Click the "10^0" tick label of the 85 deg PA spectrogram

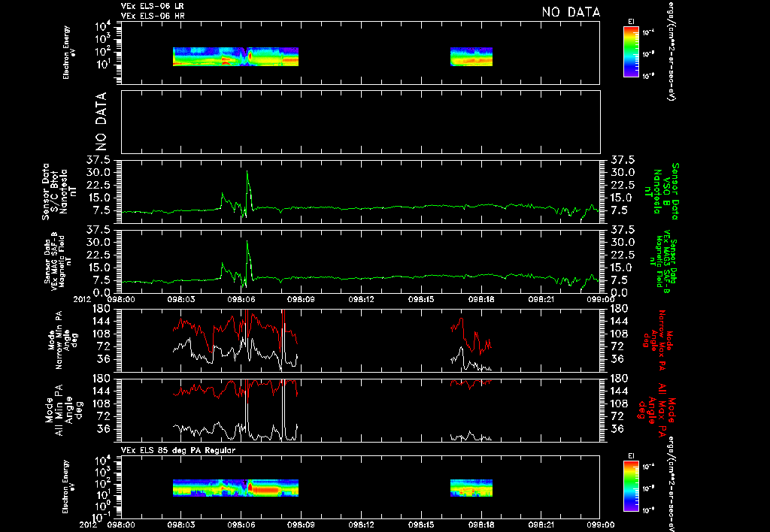[103, 506]
